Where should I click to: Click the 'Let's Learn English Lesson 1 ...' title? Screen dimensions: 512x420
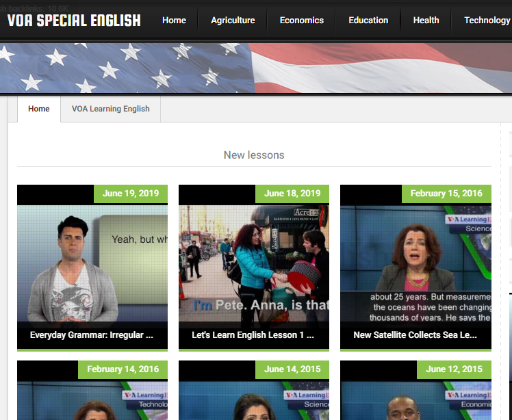click(x=253, y=335)
